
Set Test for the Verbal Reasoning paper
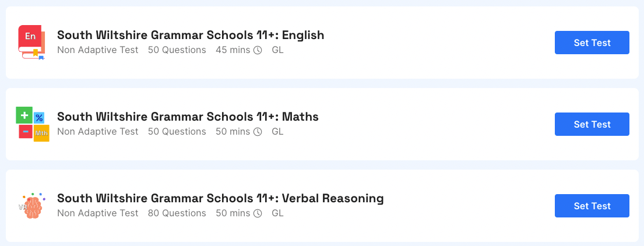[x=592, y=206]
